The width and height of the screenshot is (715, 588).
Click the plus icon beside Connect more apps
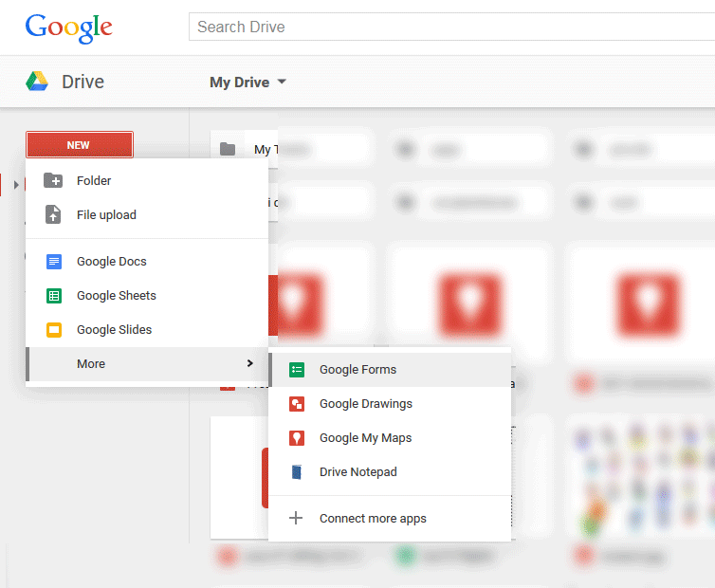click(296, 518)
